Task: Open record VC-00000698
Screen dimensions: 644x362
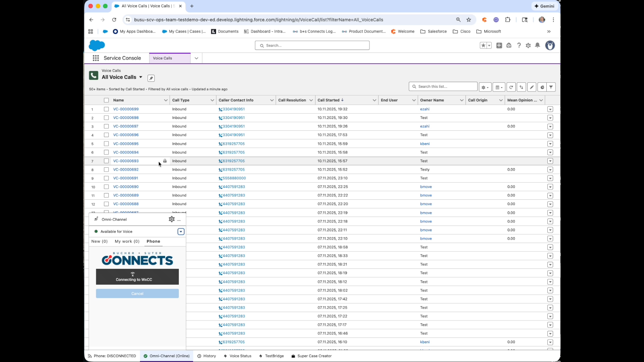Action: coord(126,118)
